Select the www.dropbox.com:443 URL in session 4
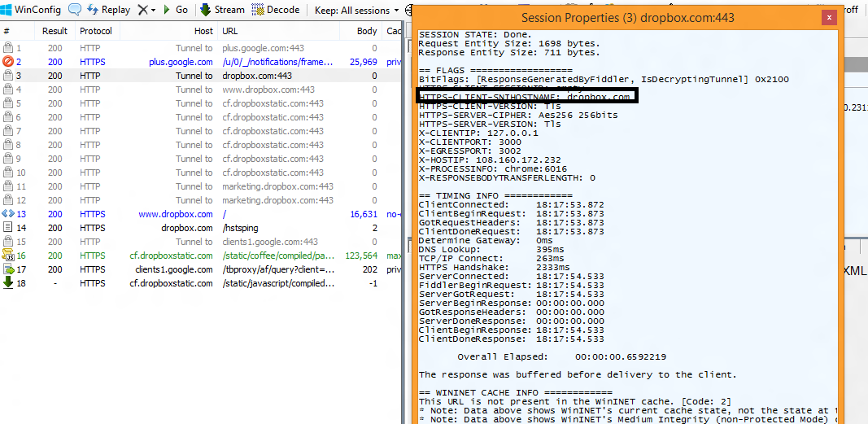The height and width of the screenshot is (424, 868). click(268, 90)
